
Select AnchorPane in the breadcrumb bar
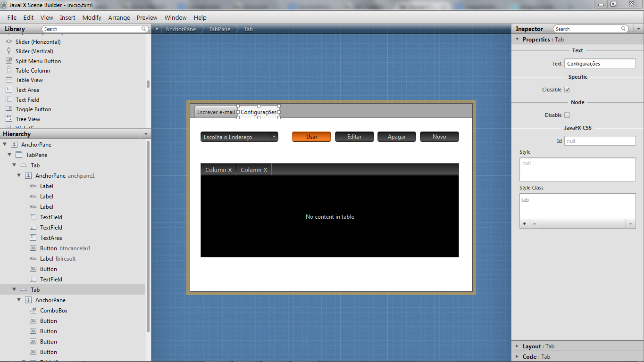181,29
